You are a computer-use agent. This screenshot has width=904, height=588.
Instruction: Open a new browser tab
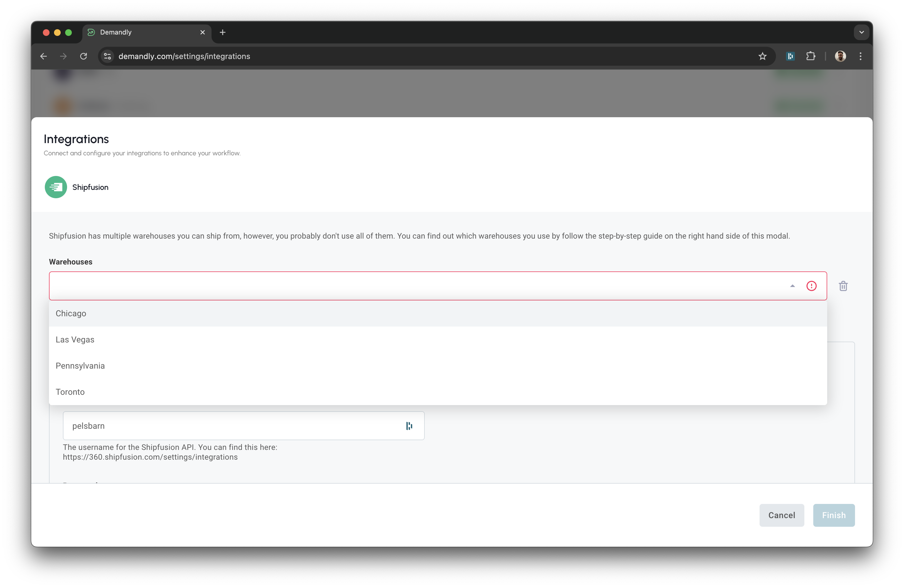[223, 32]
